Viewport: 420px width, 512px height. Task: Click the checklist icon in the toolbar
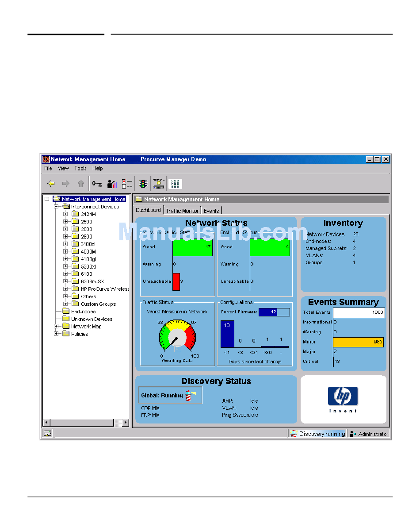(127, 184)
